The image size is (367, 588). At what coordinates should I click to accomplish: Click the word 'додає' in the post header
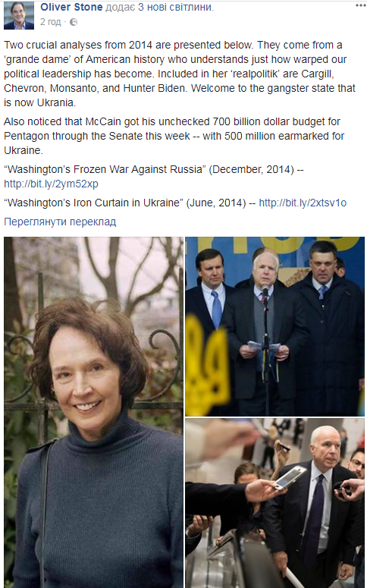pyautogui.click(x=120, y=6)
